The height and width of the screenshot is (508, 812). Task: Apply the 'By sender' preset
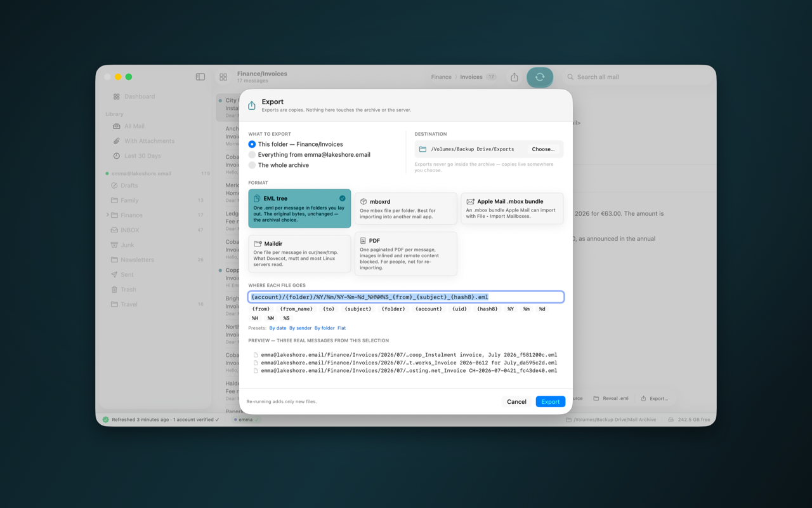[300, 328]
